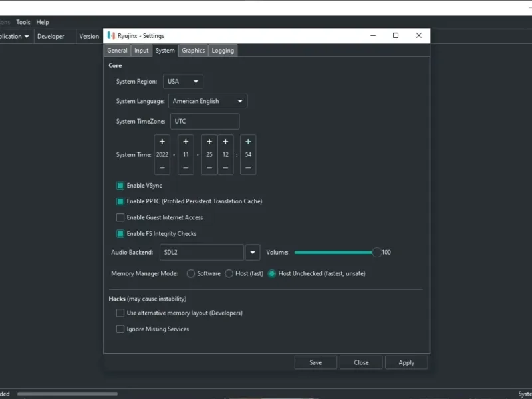Click the year value 2022 field

(162, 155)
